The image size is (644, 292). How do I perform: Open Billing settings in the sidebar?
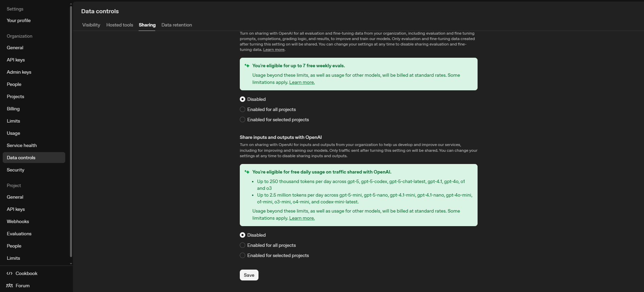coord(13,109)
